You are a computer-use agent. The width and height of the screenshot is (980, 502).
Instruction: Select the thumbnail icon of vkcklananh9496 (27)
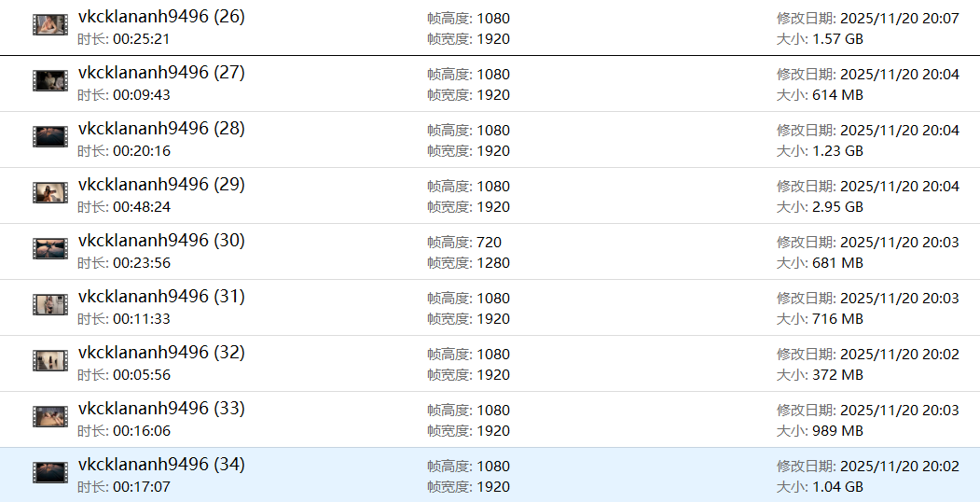49,81
